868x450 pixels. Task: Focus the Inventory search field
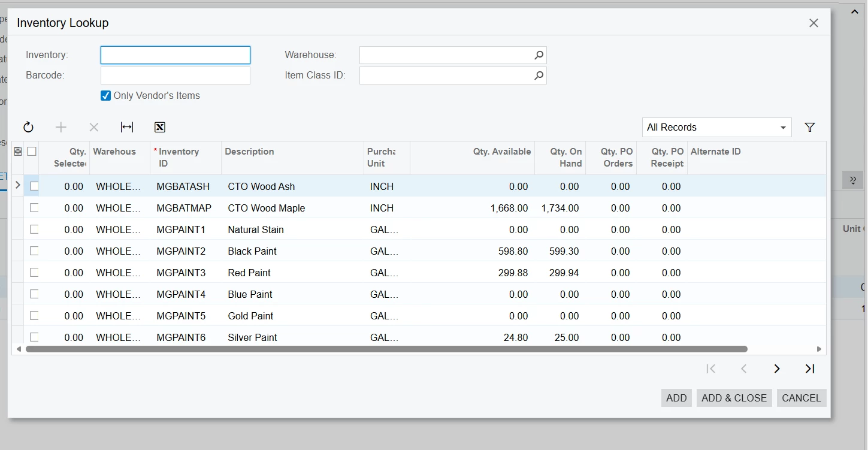(x=176, y=55)
